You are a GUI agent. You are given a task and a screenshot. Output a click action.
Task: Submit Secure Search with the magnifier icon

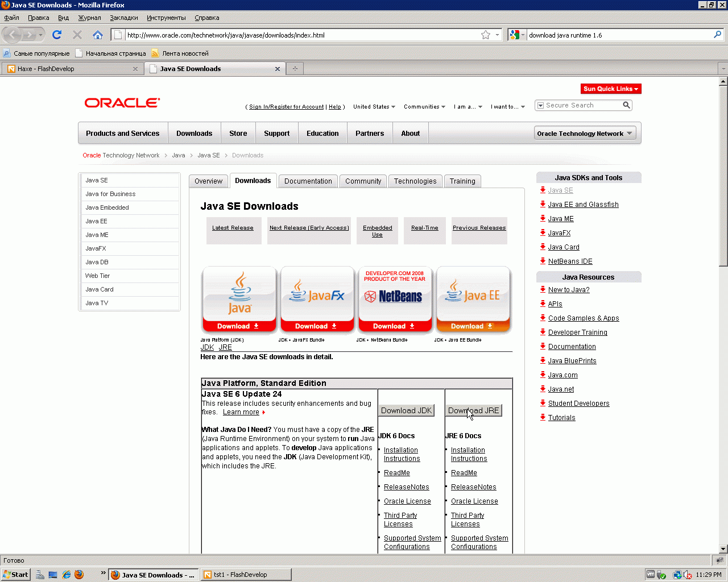(x=626, y=105)
